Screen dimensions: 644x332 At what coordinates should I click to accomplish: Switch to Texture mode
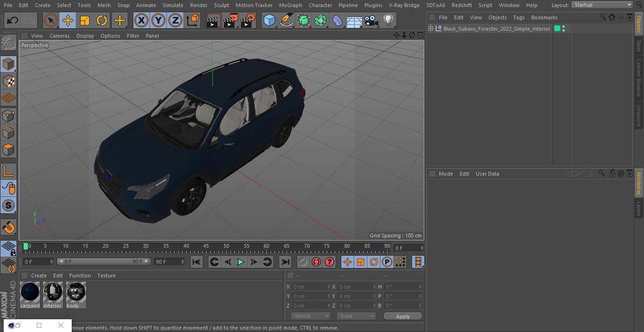coord(8,81)
